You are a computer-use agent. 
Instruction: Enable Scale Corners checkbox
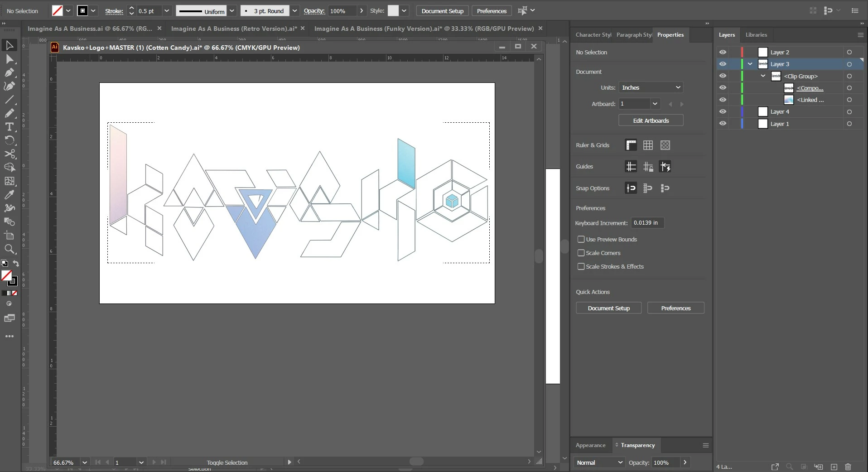(581, 253)
